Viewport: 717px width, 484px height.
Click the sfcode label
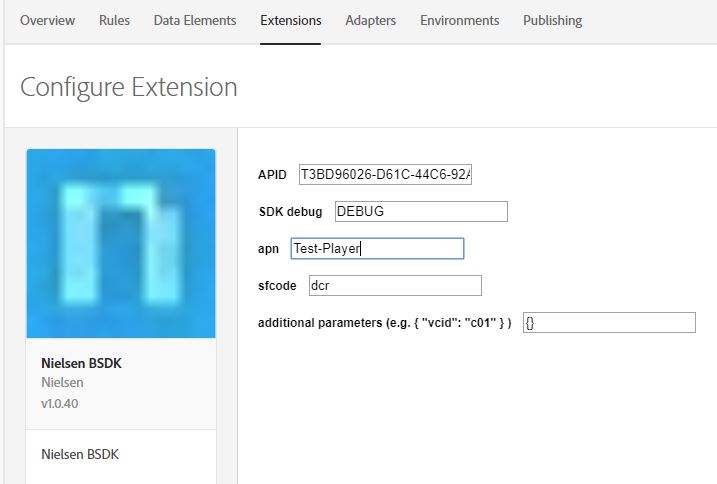277,286
